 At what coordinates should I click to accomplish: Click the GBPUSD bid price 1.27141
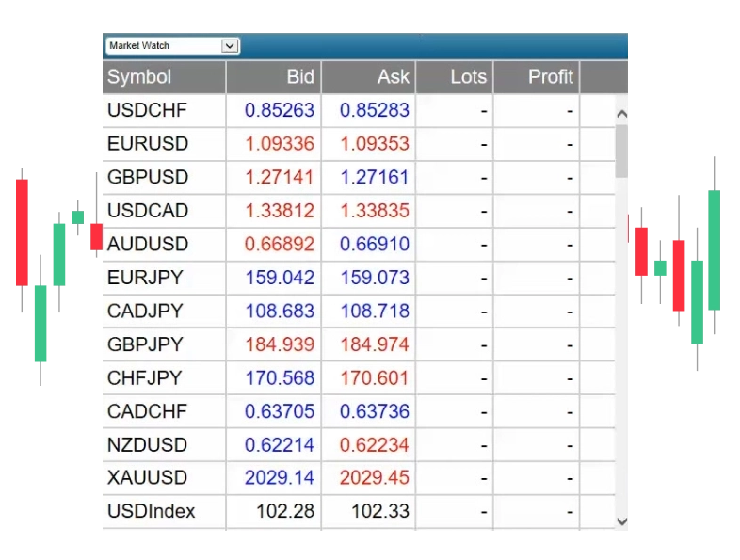(280, 177)
